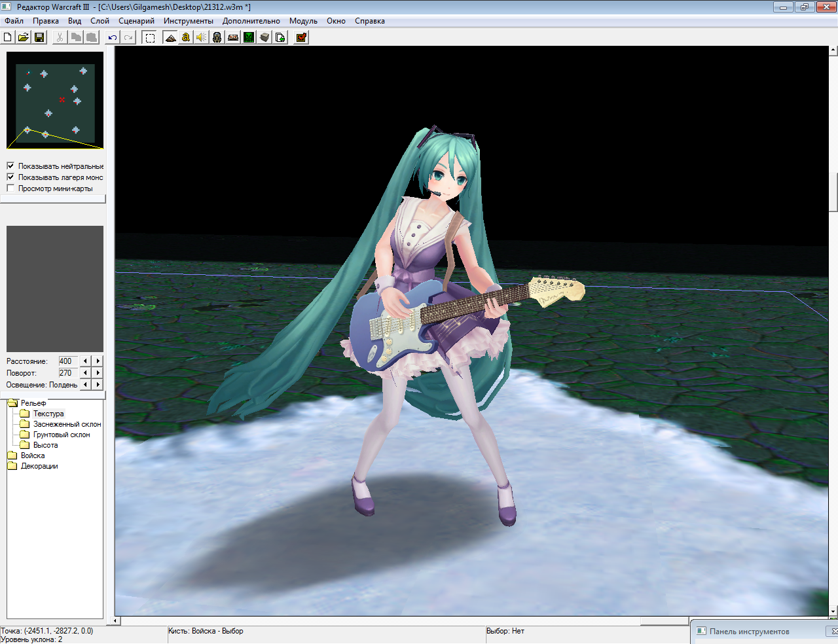The image size is (838, 644).
Task: Open the Дополнительно menu
Action: (x=251, y=21)
